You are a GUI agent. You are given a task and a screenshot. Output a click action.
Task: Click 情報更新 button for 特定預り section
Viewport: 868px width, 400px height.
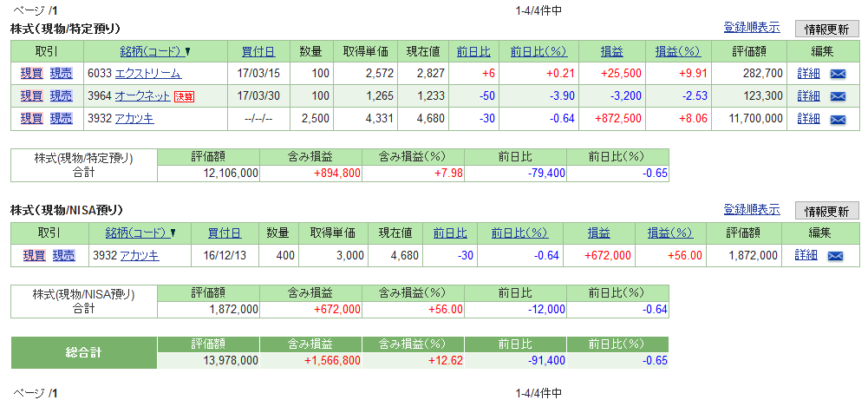tap(827, 29)
